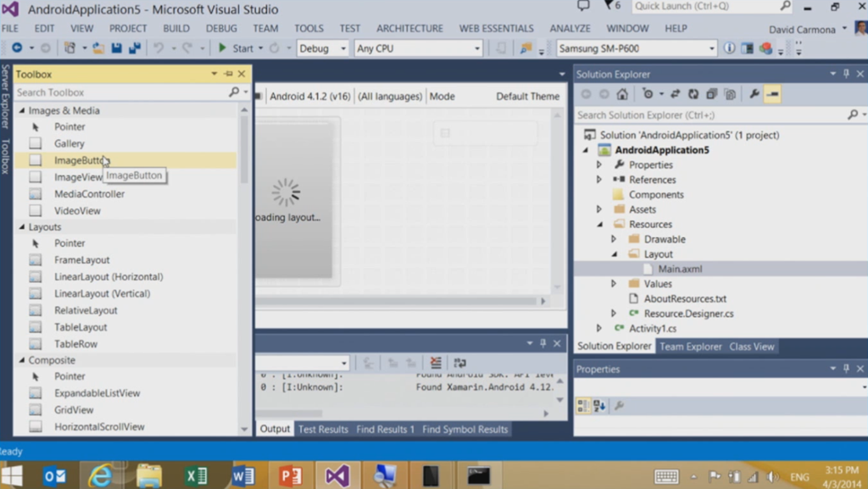The width and height of the screenshot is (868, 489).
Task: Click the Home icon in Solution Explorer
Action: coord(622,94)
